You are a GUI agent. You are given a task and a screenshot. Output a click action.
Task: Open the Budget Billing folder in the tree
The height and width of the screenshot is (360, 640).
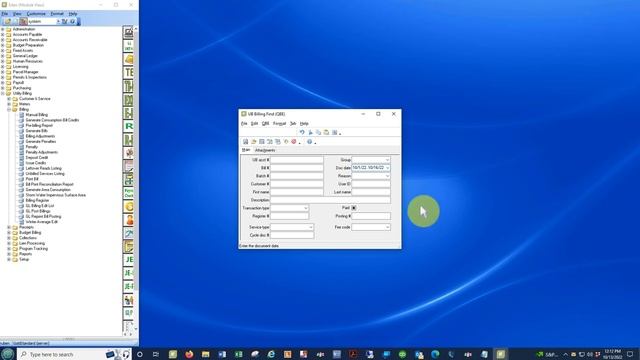coord(30,232)
